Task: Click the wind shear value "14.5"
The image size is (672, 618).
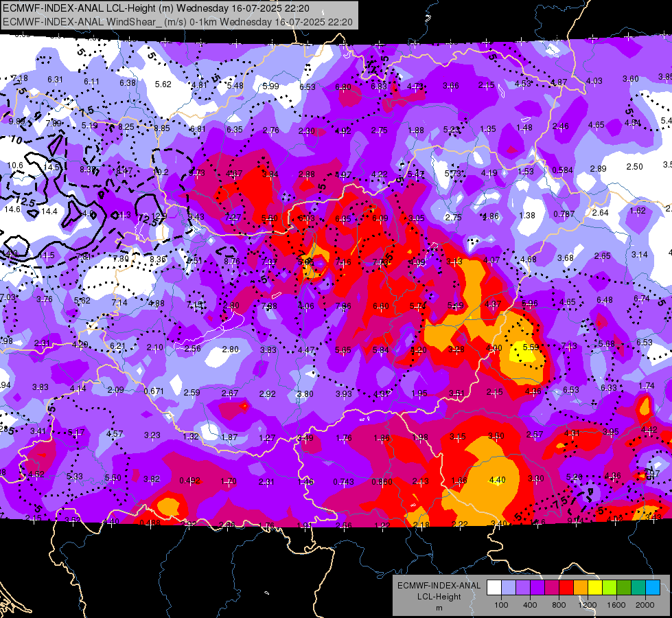Action: [52, 168]
